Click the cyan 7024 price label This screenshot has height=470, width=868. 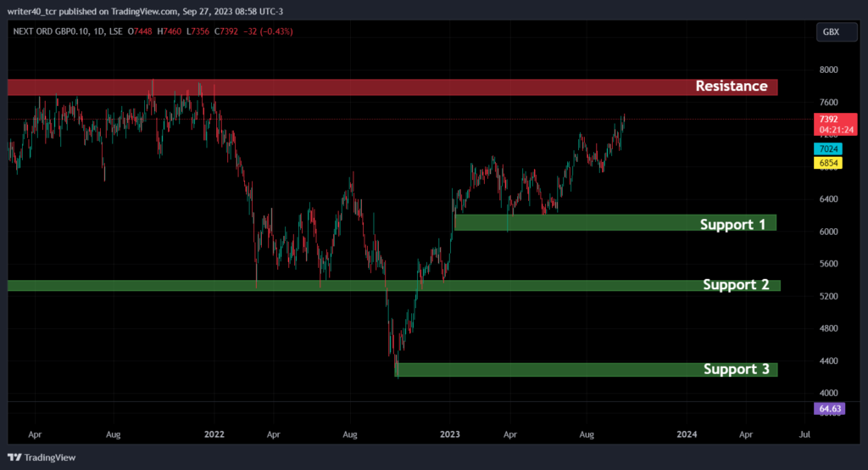pyautogui.click(x=828, y=149)
